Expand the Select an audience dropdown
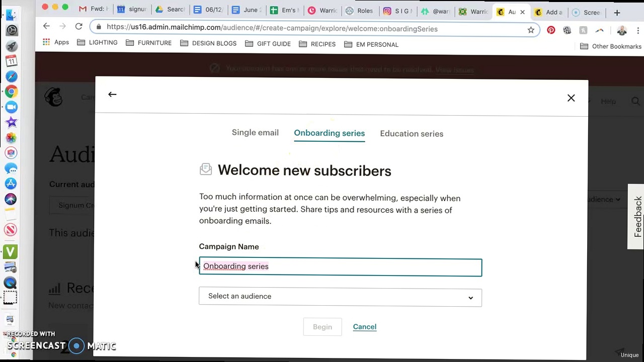 (x=340, y=297)
